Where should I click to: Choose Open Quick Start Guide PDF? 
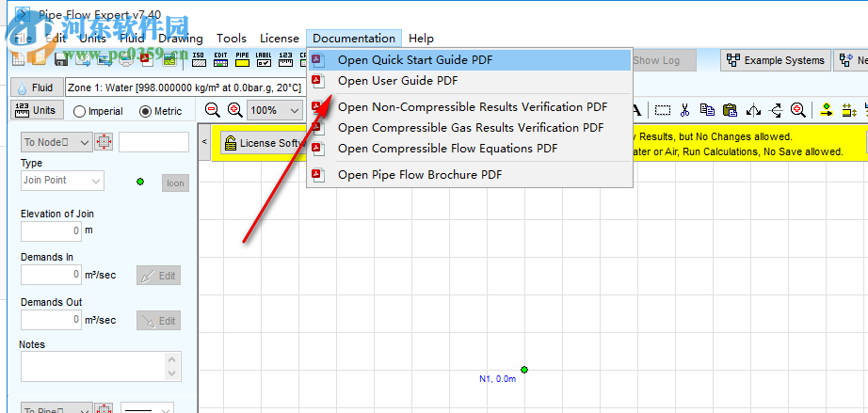pos(470,59)
